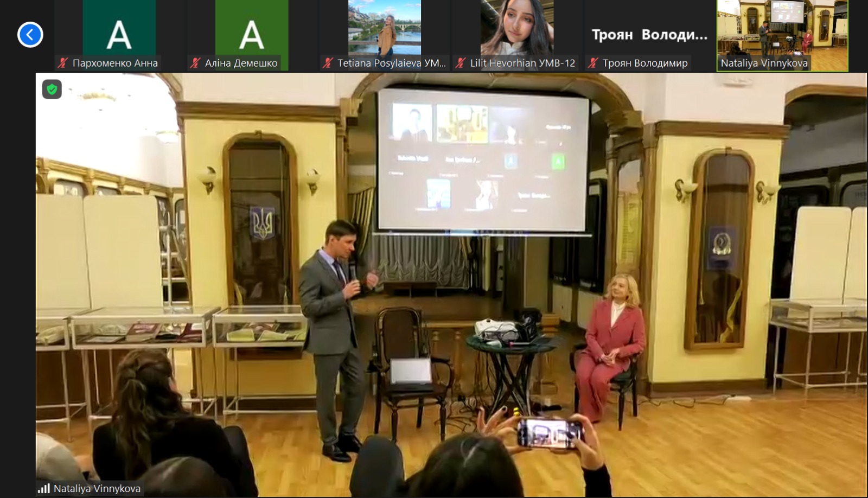Screen dimensions: 868x498
Task: Click the blue back arrow button
Action: [x=30, y=35]
